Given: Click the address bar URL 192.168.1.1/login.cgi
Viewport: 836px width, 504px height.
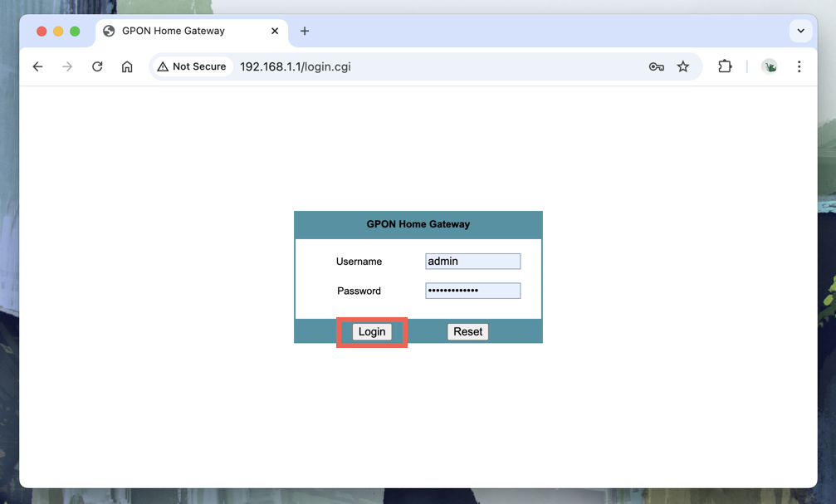Looking at the screenshot, I should point(296,66).
